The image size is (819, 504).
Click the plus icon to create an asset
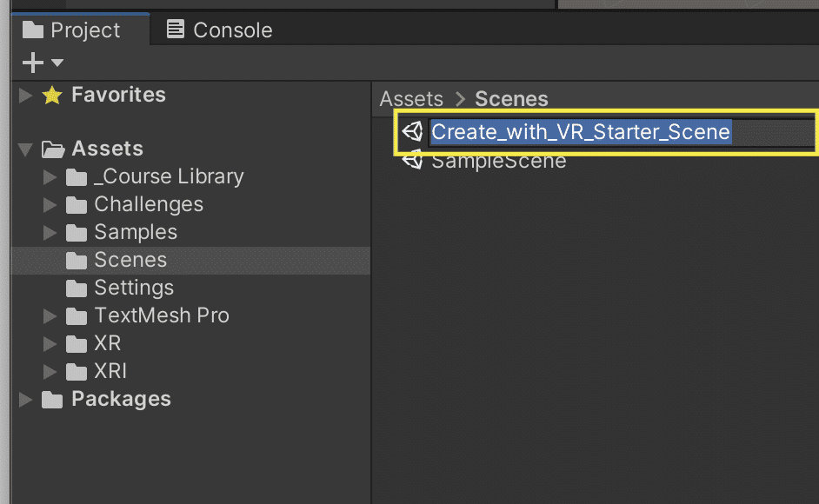coord(32,63)
